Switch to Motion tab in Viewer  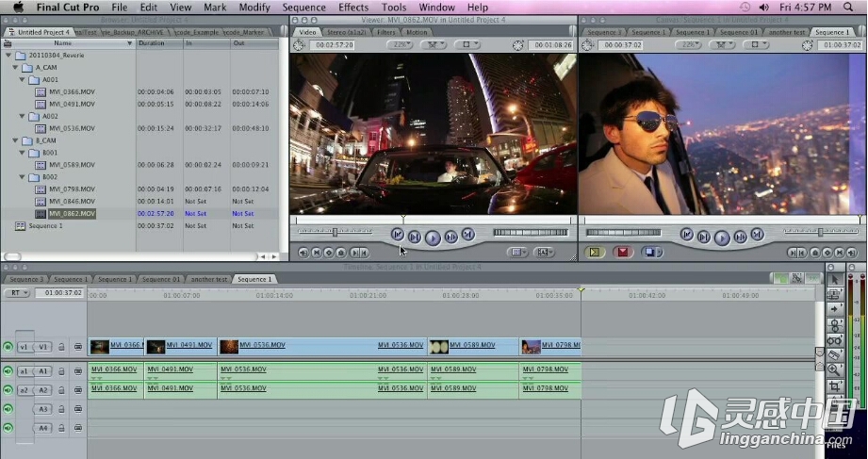(x=417, y=32)
